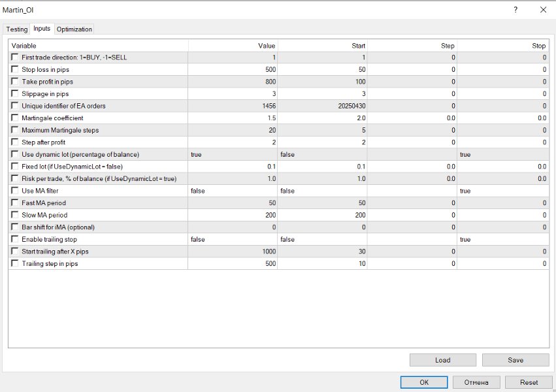
Task: Select Maximum Martingale steps Start cell 5
Action: pyautogui.click(x=323, y=130)
